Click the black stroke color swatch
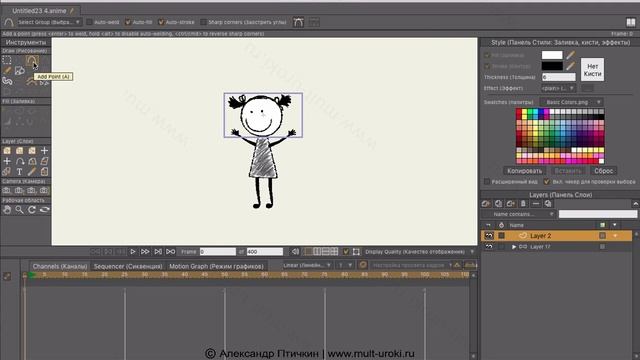Viewport: 640px width, 360px height. (552, 66)
